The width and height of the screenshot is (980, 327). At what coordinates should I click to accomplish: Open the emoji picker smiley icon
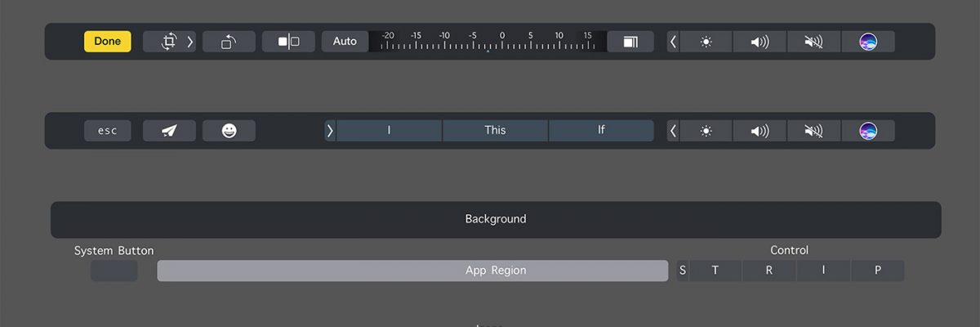[229, 131]
